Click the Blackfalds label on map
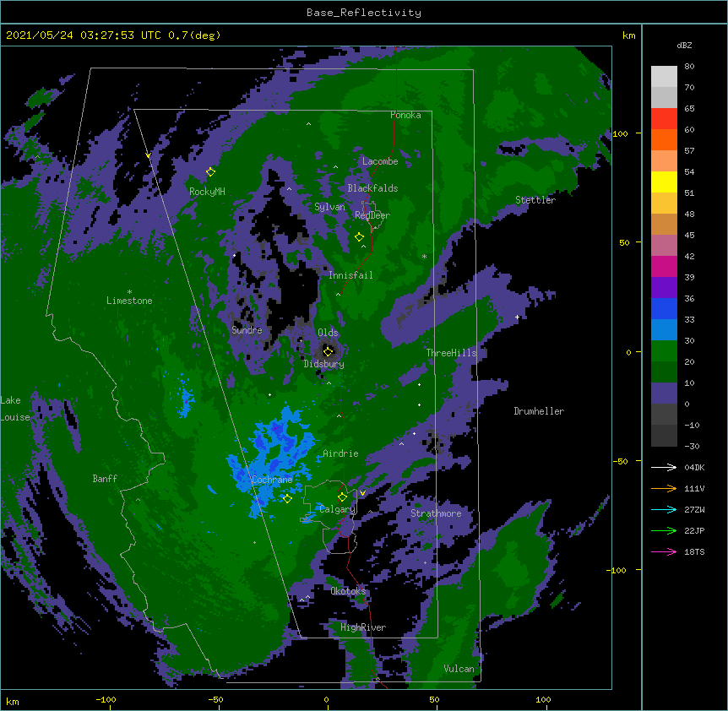This screenshot has height=711, width=728. point(372,188)
